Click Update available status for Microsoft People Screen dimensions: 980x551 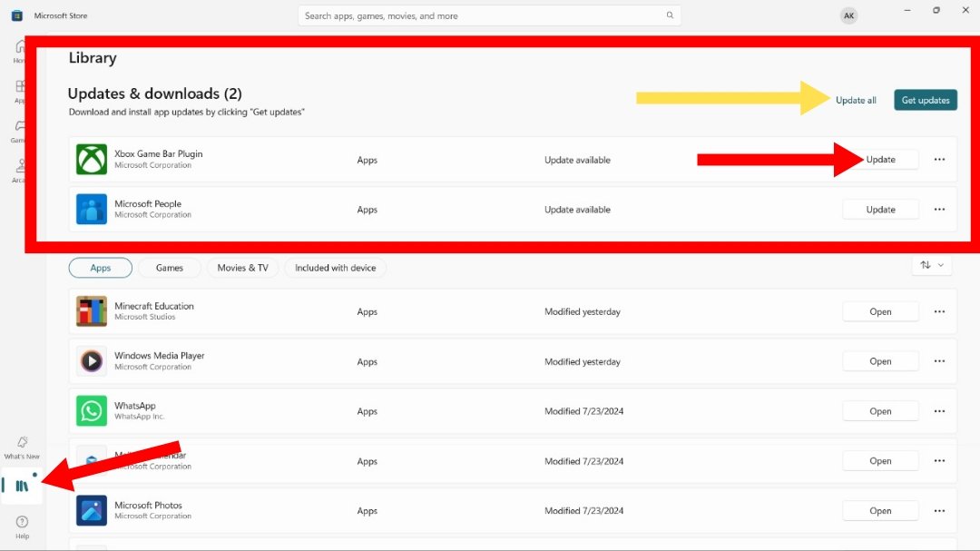(x=577, y=210)
